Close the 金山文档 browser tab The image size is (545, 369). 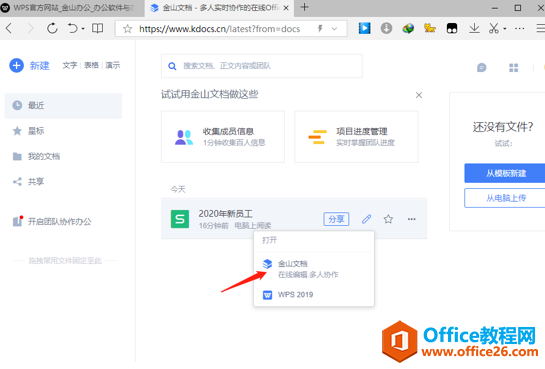point(286,8)
